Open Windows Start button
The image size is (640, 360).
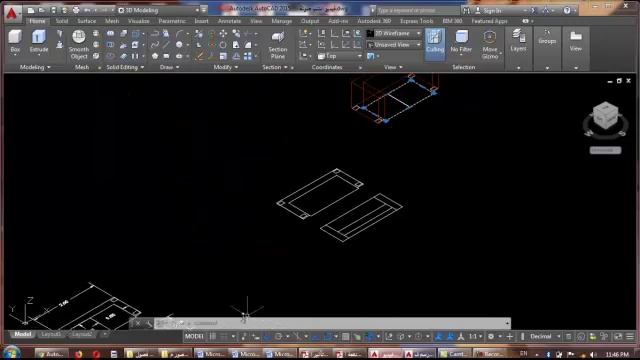coord(11,353)
